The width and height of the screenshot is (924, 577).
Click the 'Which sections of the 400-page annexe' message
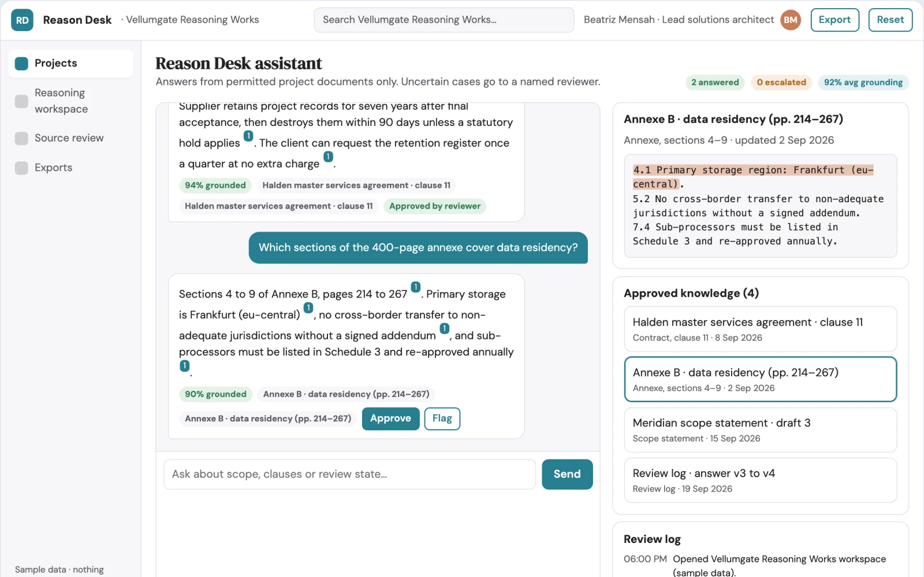click(418, 248)
